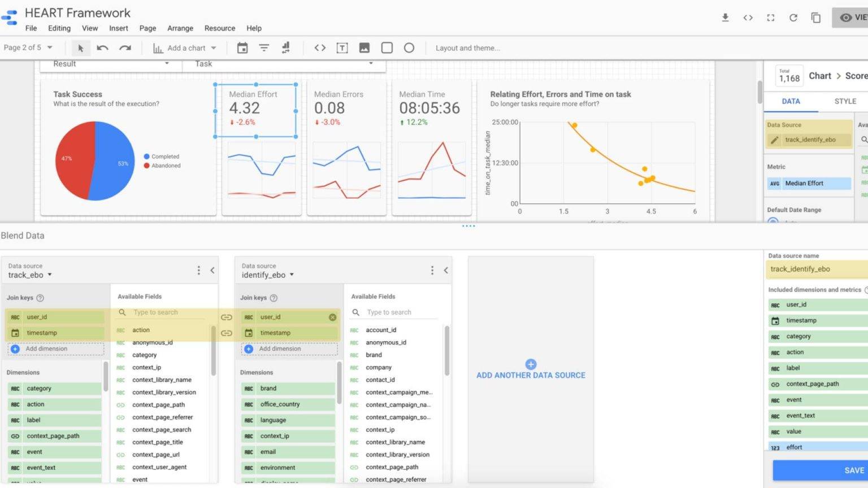868x488 pixels.
Task: Draw a circle shape on the canvas
Action: [x=409, y=48]
